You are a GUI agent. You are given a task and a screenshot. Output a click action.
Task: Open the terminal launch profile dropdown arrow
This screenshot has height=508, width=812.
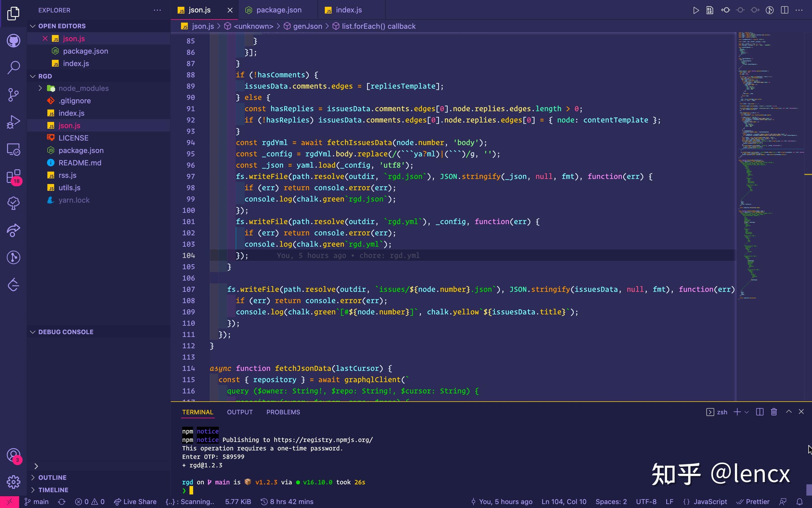point(747,412)
